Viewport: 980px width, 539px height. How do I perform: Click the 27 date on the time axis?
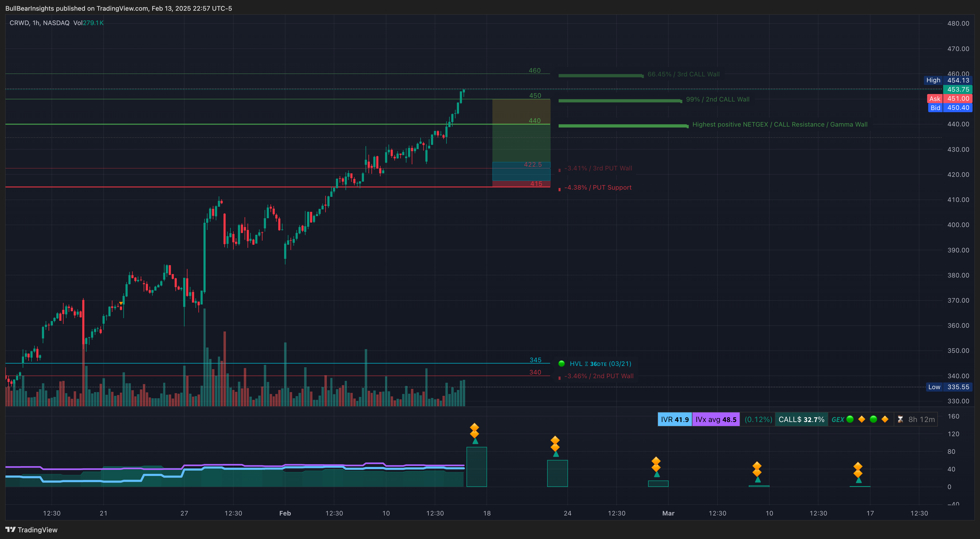coord(184,513)
